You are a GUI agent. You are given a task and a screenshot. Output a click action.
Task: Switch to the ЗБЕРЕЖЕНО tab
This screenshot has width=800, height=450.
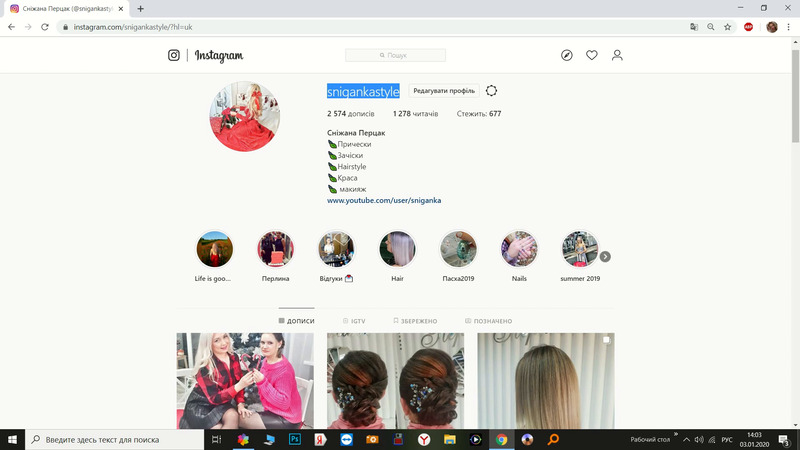pos(415,321)
